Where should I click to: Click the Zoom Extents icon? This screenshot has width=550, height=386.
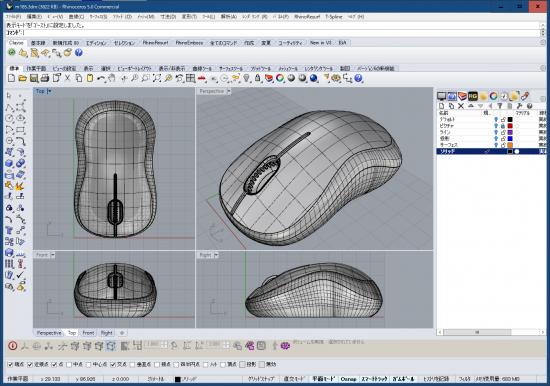(x=157, y=78)
